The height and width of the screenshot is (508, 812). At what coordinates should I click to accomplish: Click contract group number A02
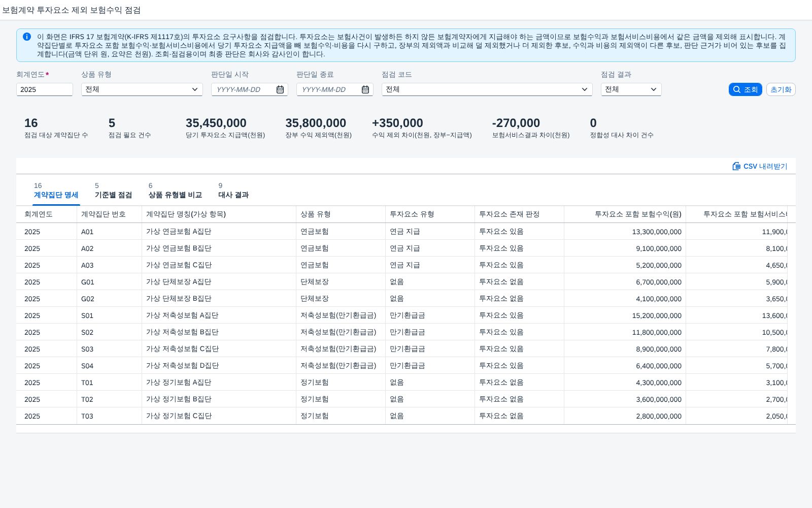coord(87,248)
